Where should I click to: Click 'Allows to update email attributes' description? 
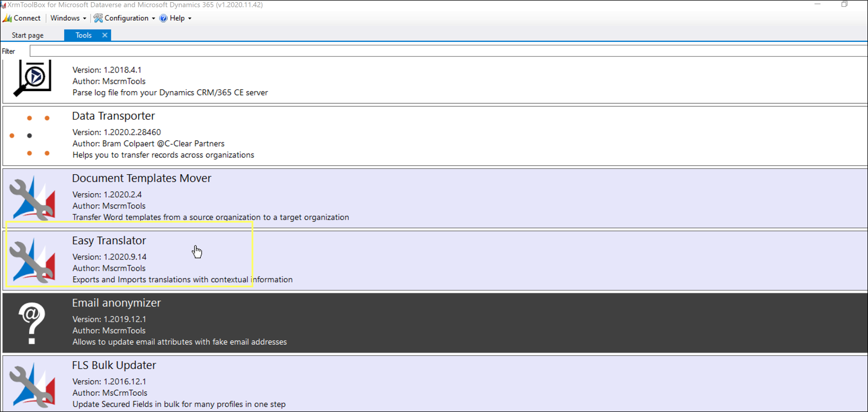tap(180, 342)
